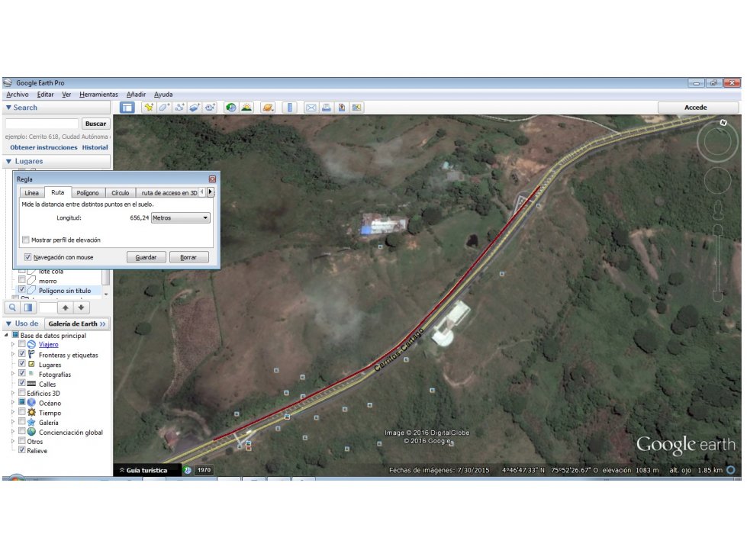Click Borrar to clear measurement
Image resolution: width=747 pixels, height=560 pixels.
point(188,257)
